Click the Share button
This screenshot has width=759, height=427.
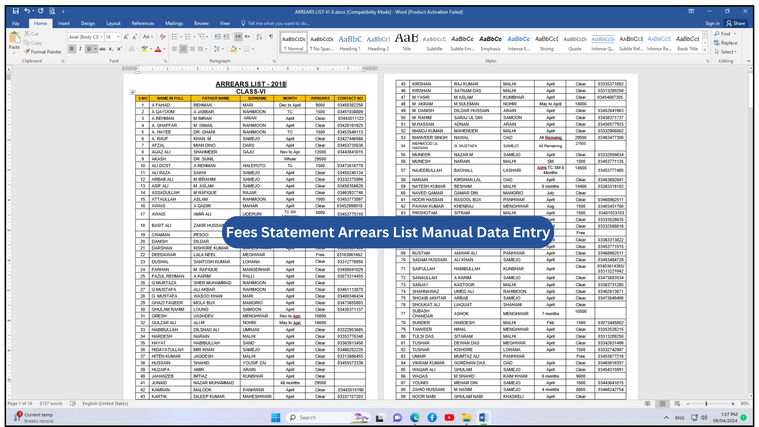[737, 23]
